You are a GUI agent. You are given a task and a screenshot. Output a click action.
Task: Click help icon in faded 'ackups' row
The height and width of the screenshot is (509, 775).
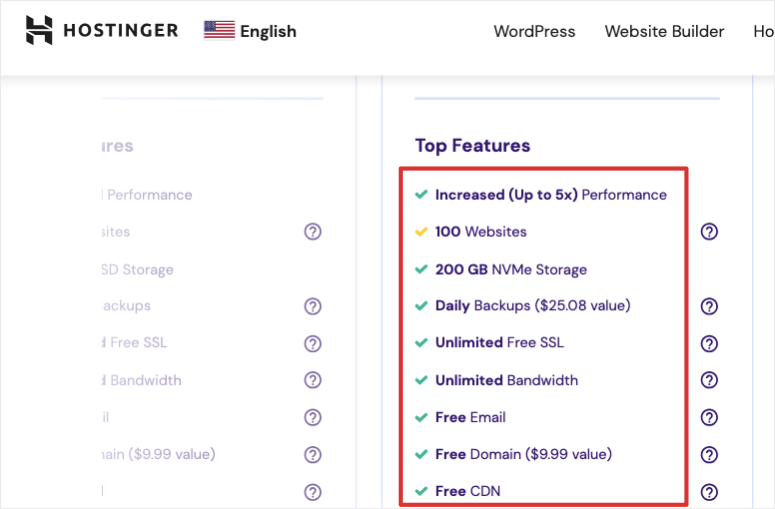tap(313, 306)
